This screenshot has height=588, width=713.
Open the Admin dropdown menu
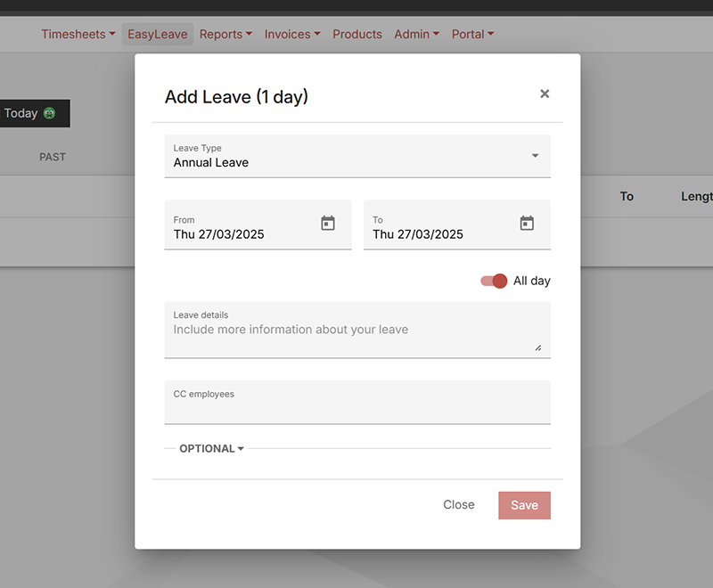click(416, 34)
